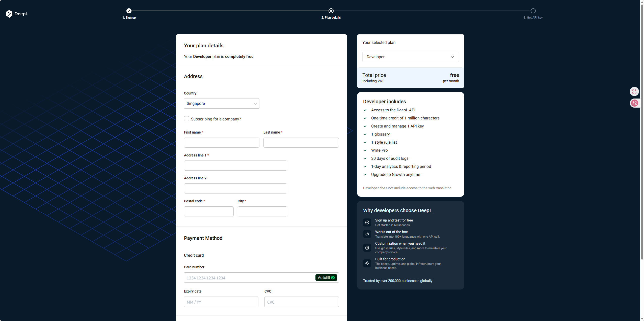Click the 'Developer includes' heading

384,102
